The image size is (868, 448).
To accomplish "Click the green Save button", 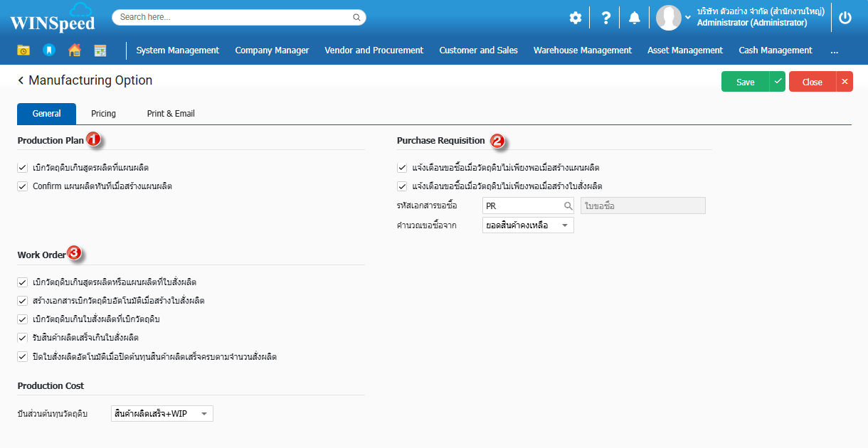I will point(745,82).
